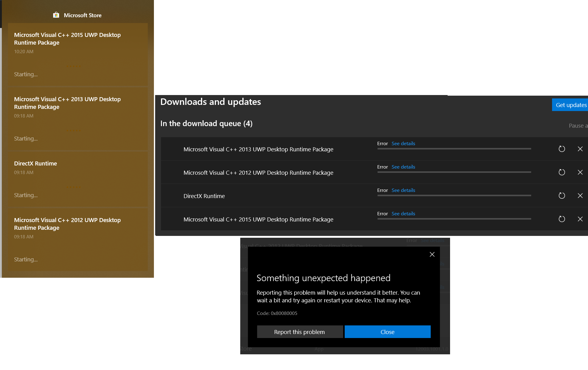Retry the Visual C++ 2013 package download
This screenshot has height=370, width=588.
(562, 149)
